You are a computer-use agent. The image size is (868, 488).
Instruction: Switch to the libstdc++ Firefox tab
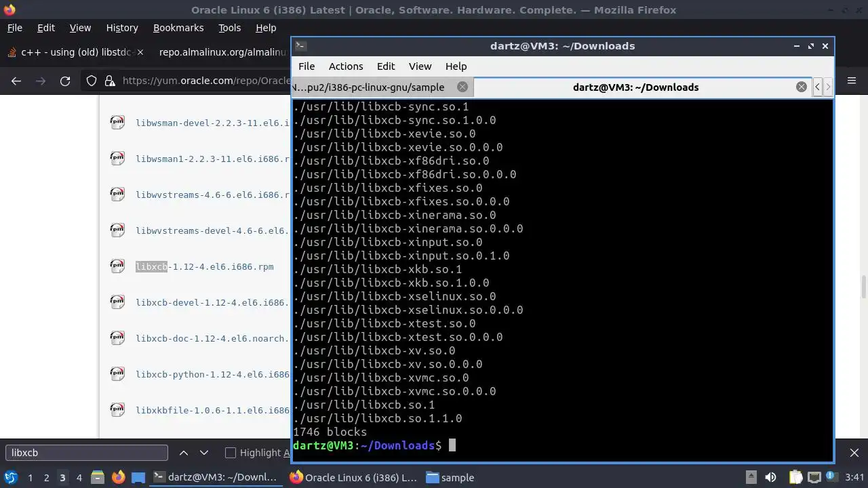(x=75, y=52)
